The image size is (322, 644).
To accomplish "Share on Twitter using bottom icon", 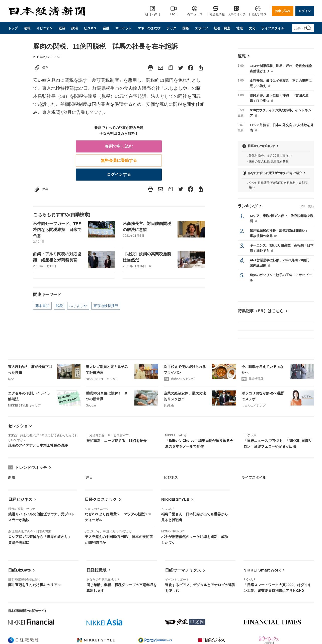I will [181, 189].
